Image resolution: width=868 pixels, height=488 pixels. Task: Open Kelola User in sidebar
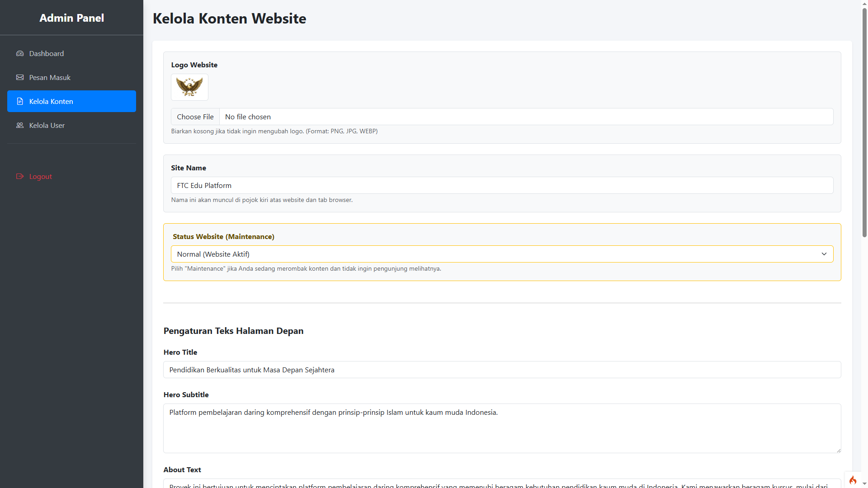pyautogui.click(x=47, y=125)
